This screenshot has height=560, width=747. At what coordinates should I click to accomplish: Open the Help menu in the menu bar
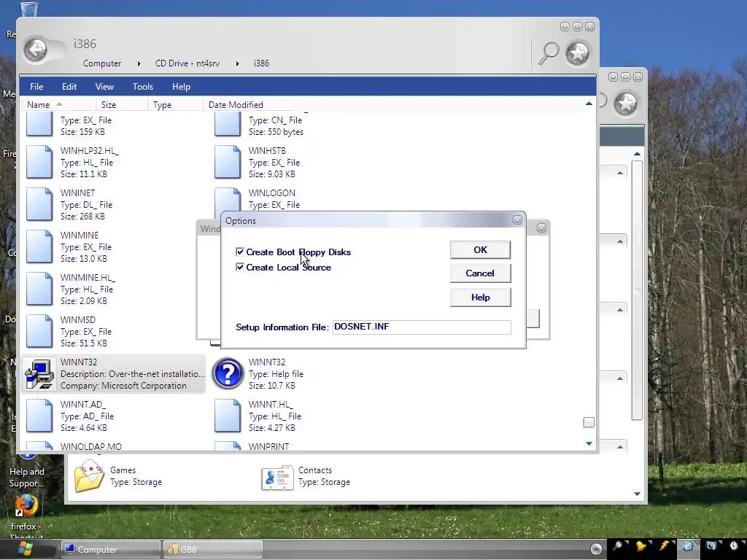[x=181, y=87]
